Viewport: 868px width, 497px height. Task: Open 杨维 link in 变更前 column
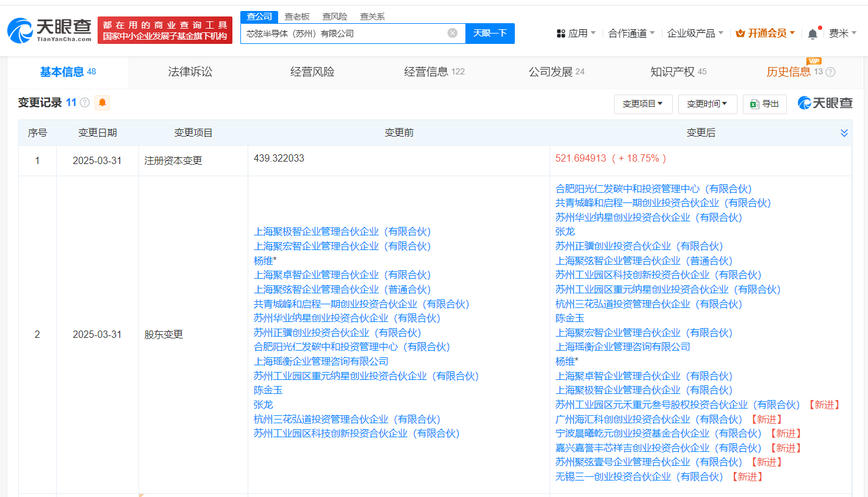click(x=263, y=260)
